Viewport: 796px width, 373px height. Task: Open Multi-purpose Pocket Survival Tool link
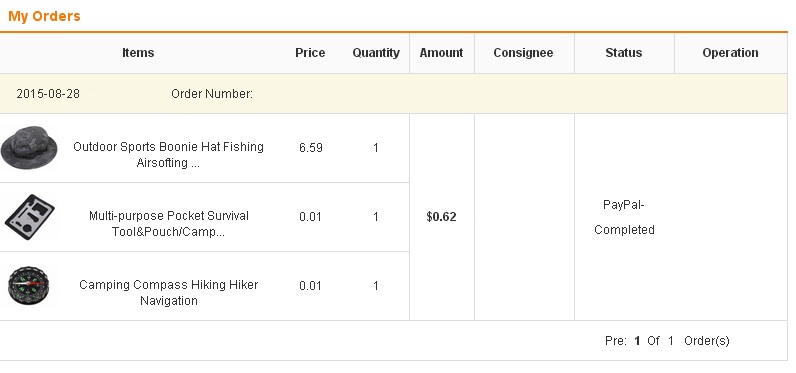pyautogui.click(x=169, y=224)
